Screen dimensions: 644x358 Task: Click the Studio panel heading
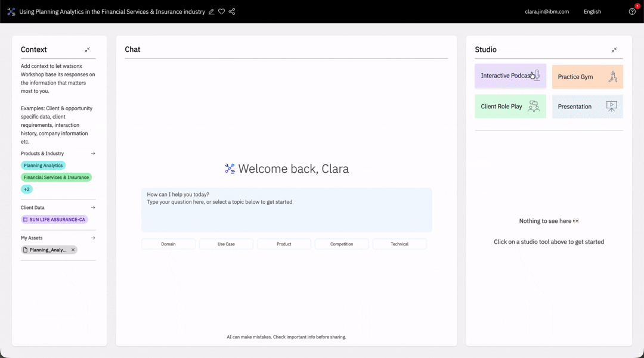(x=485, y=49)
